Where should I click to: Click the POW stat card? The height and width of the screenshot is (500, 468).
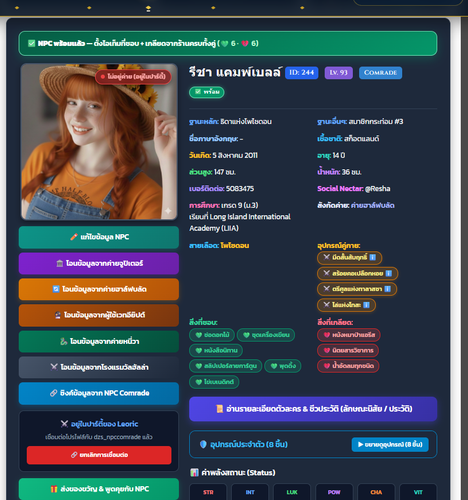[334, 492]
